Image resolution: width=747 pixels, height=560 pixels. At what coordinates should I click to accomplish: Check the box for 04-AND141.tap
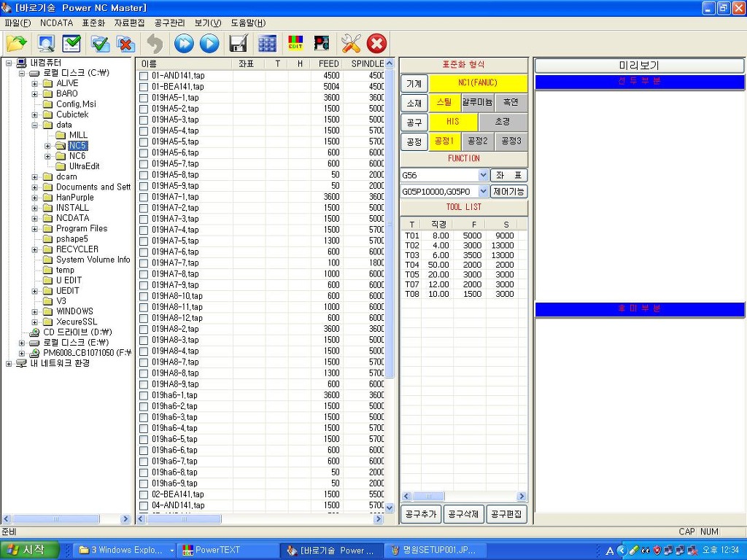point(144,506)
